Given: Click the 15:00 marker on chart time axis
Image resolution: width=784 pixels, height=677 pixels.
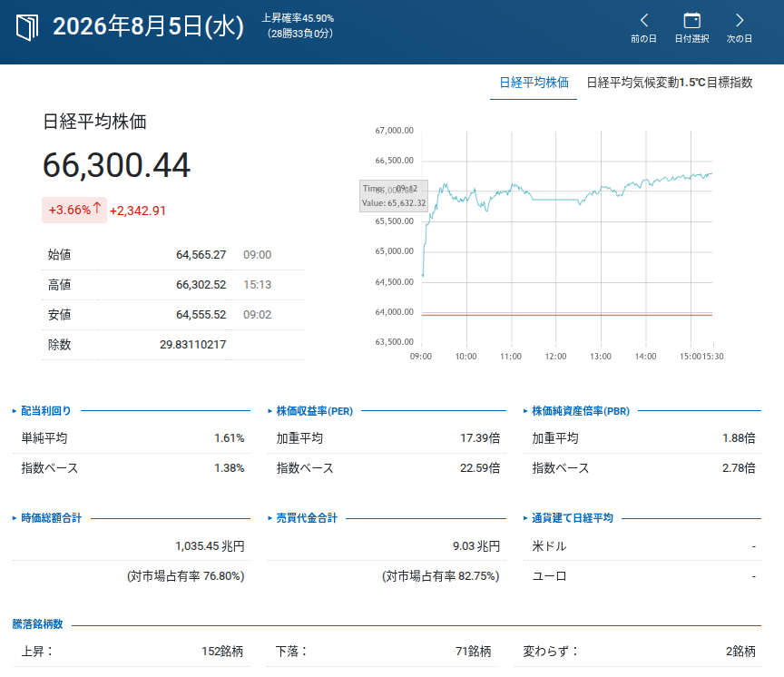Looking at the screenshot, I should [691, 357].
